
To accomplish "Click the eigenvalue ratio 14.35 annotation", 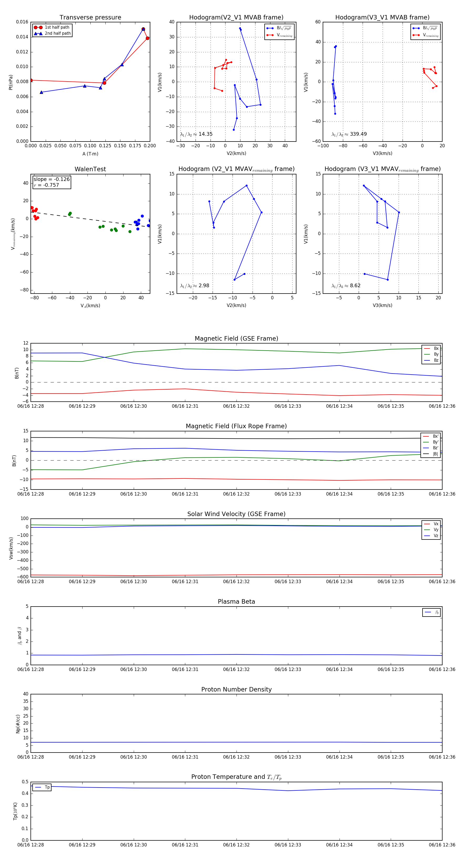I will click(x=196, y=134).
